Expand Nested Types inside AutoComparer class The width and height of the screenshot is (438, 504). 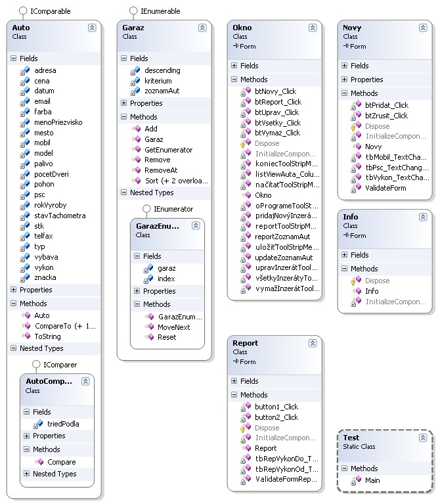(x=27, y=474)
